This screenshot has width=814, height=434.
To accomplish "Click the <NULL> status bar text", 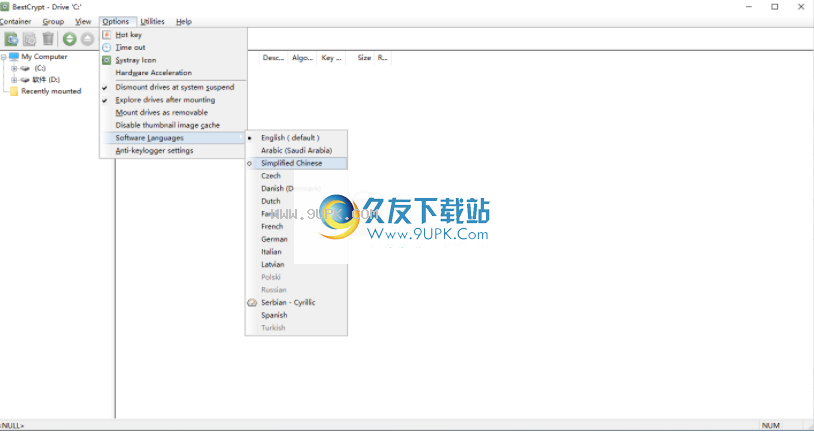I will coord(12,426).
